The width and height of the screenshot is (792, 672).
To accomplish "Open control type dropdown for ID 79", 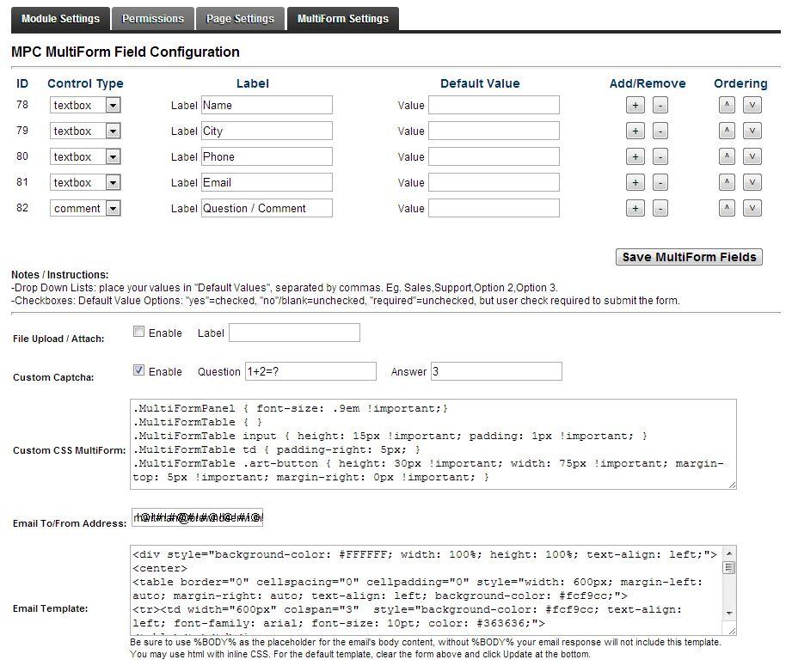I will [85, 131].
